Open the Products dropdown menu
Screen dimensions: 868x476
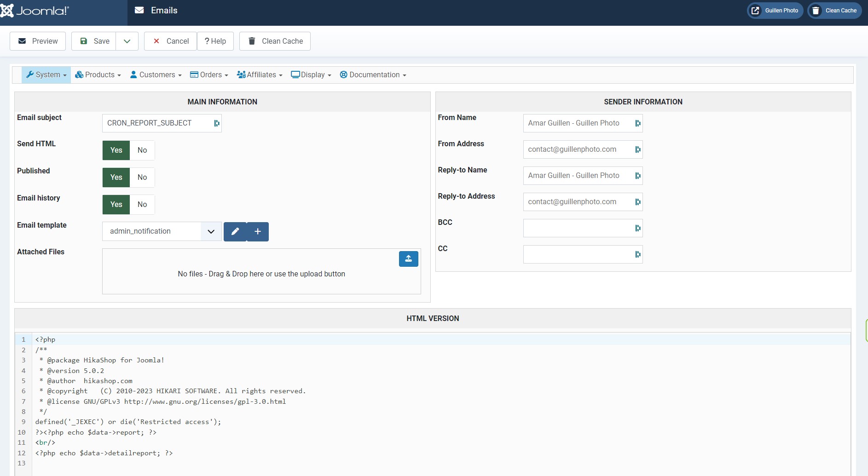98,75
